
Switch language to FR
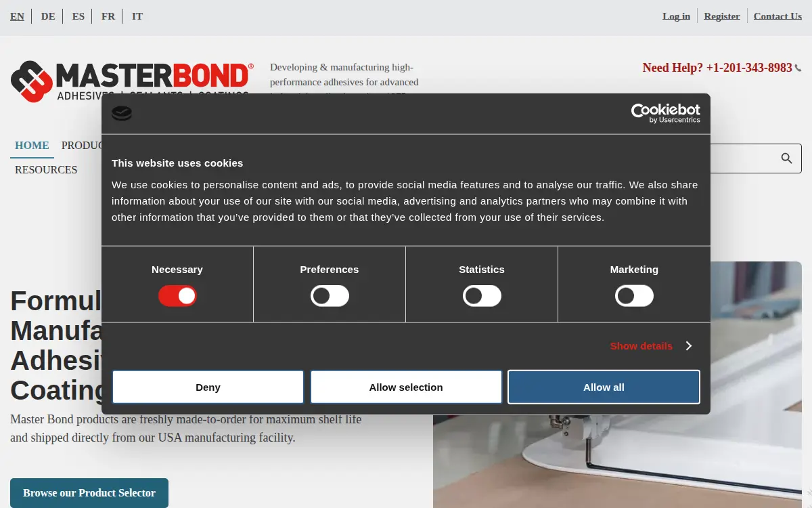coord(108,16)
